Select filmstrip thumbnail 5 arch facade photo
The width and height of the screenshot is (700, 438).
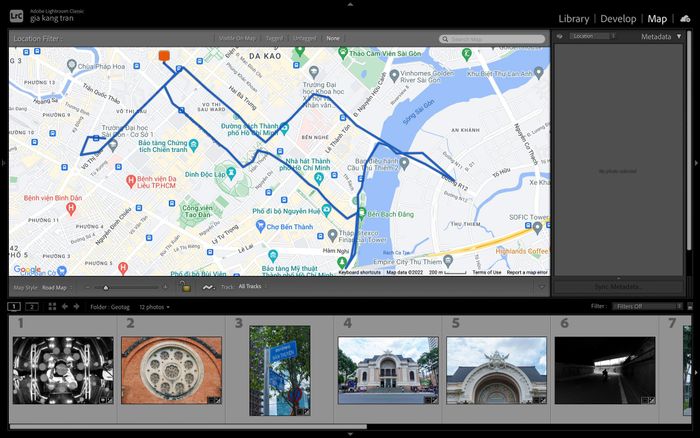tap(496, 371)
